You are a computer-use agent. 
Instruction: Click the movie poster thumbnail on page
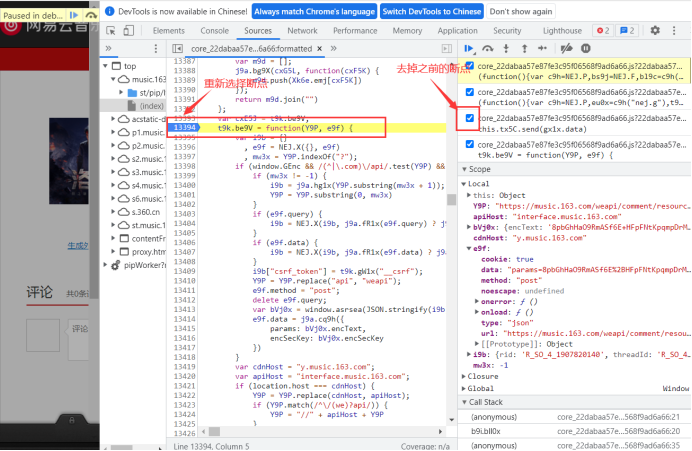point(68,161)
